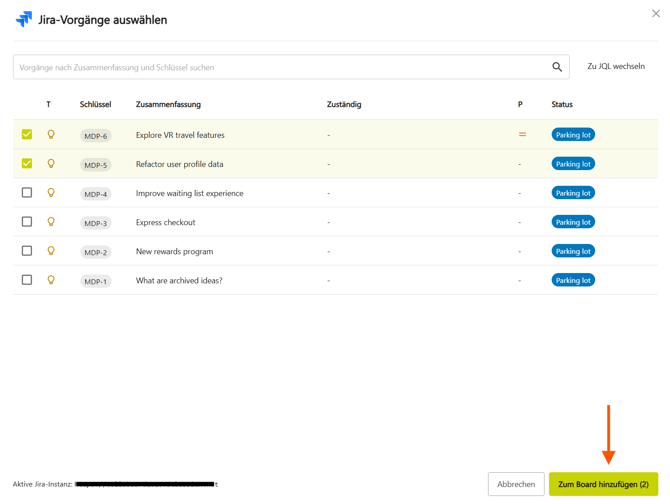The width and height of the screenshot is (670, 504).
Task: Click the Jira logo icon
Action: (23, 19)
